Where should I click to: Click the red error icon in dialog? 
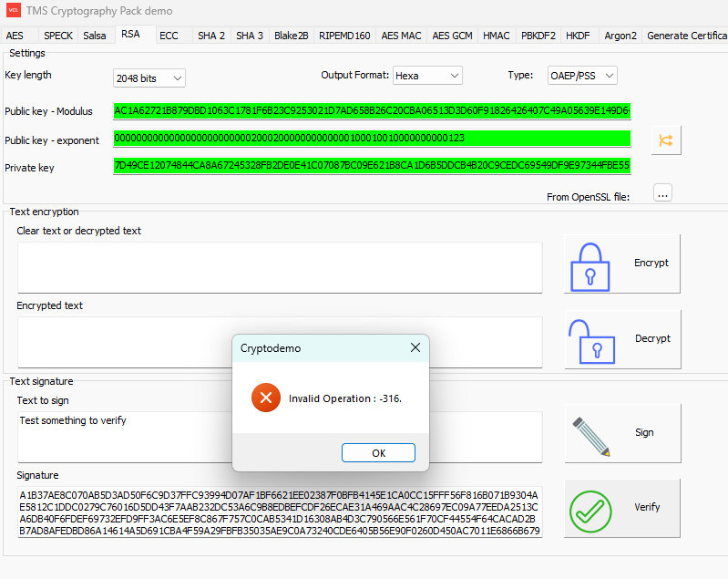pyautogui.click(x=265, y=398)
